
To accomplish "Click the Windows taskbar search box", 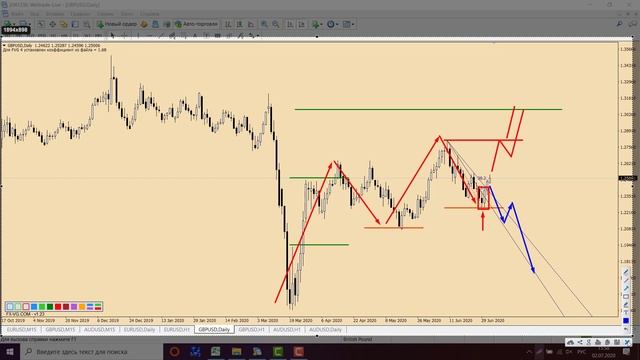I will click(x=91, y=351).
